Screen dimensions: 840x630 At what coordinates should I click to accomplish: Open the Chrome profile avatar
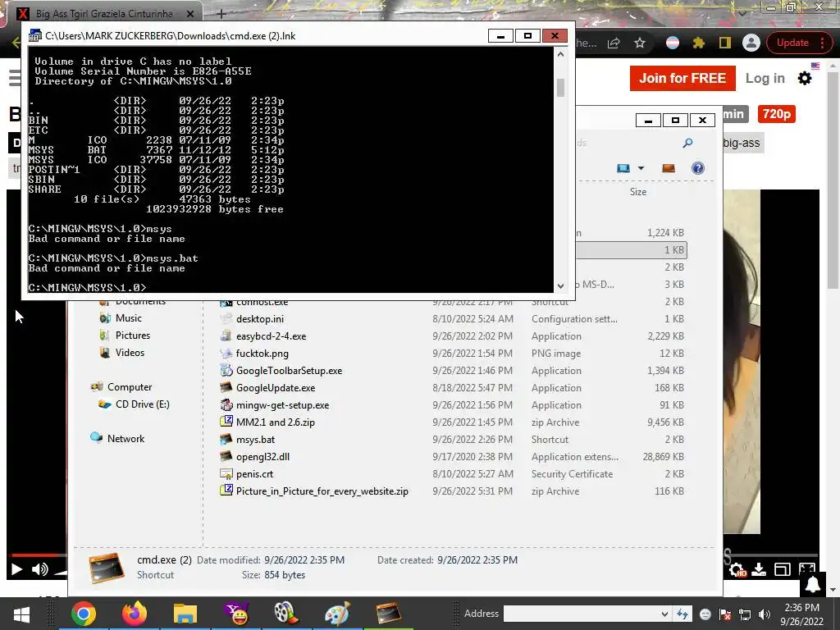[x=751, y=43]
